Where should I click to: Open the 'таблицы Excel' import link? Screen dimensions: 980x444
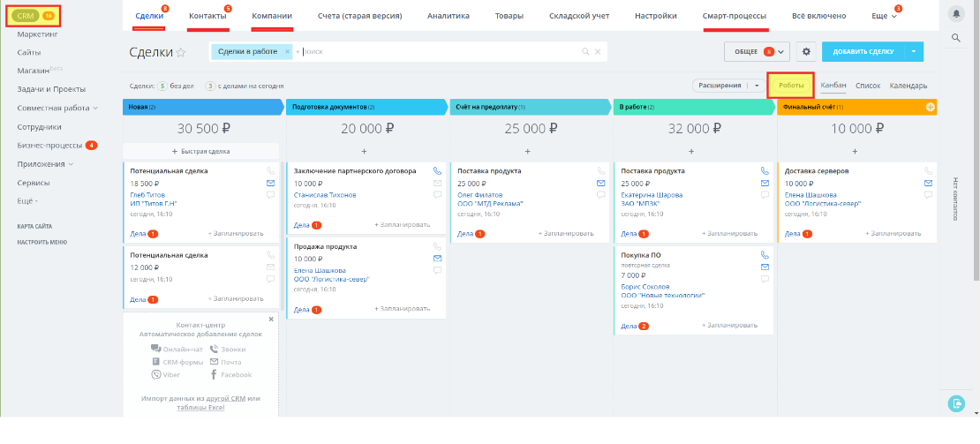(x=200, y=407)
